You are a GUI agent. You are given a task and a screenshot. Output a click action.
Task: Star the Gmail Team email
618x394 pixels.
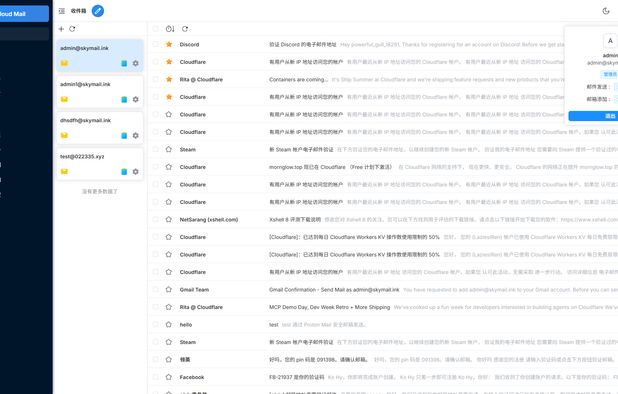pyautogui.click(x=169, y=290)
